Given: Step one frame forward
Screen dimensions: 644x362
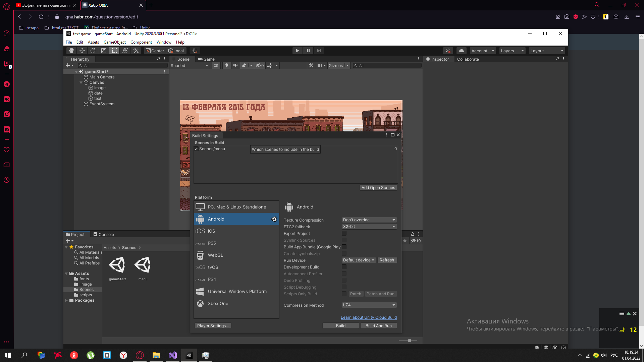Looking at the screenshot, I should (319, 51).
